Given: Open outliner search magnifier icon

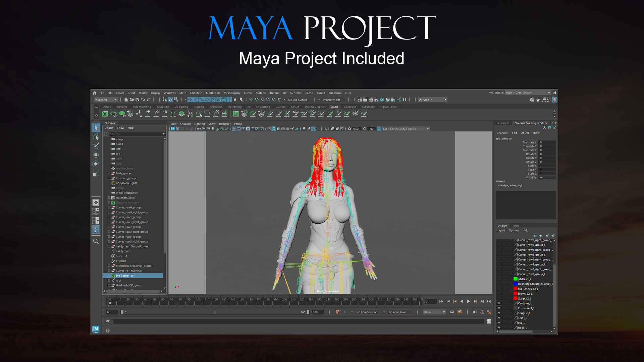Looking at the screenshot, I should pyautogui.click(x=96, y=241).
